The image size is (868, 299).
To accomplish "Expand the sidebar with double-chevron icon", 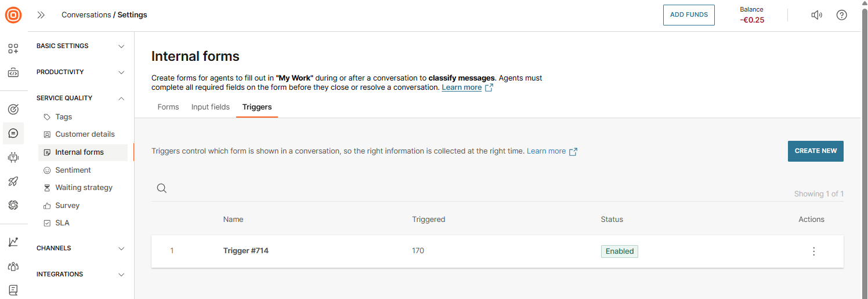I will coord(41,15).
